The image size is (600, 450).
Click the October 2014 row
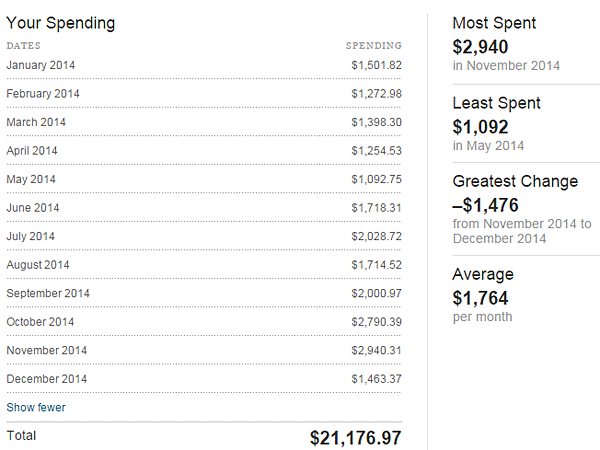pyautogui.click(x=204, y=322)
